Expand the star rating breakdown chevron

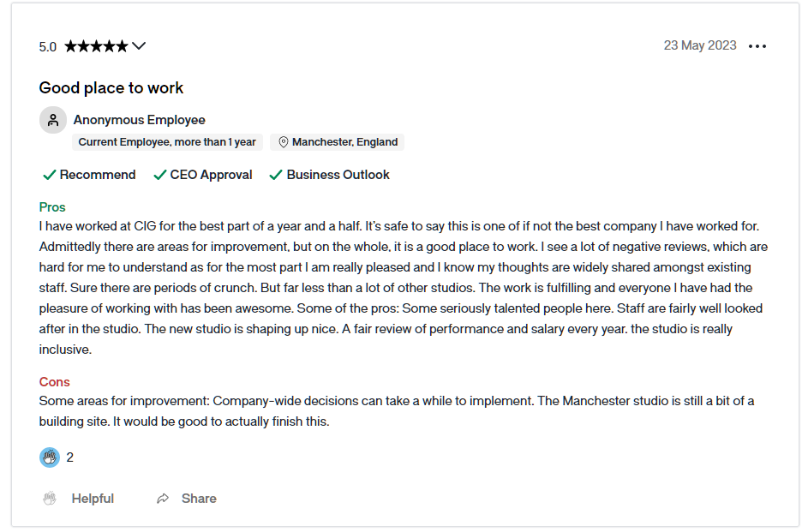tap(139, 46)
